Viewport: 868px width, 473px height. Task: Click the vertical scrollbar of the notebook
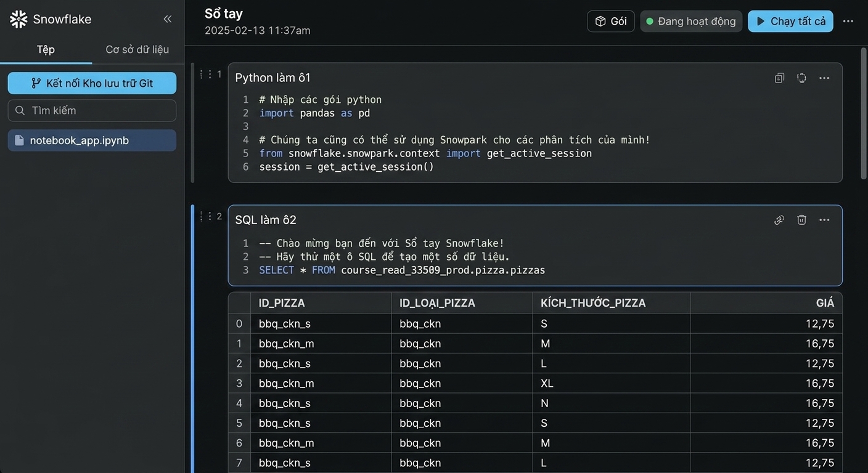point(863,114)
